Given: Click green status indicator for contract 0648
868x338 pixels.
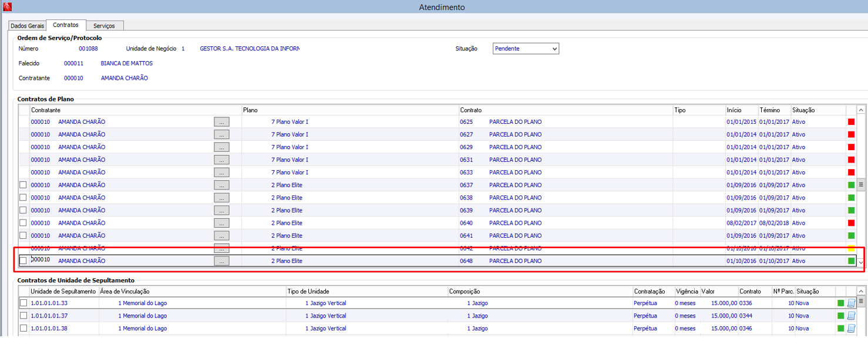Looking at the screenshot, I should click(x=851, y=261).
